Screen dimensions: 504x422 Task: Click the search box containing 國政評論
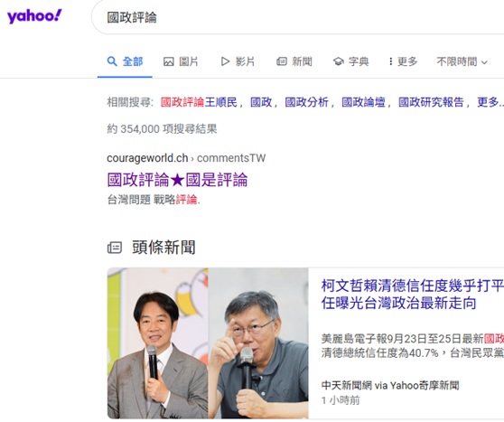(297, 17)
